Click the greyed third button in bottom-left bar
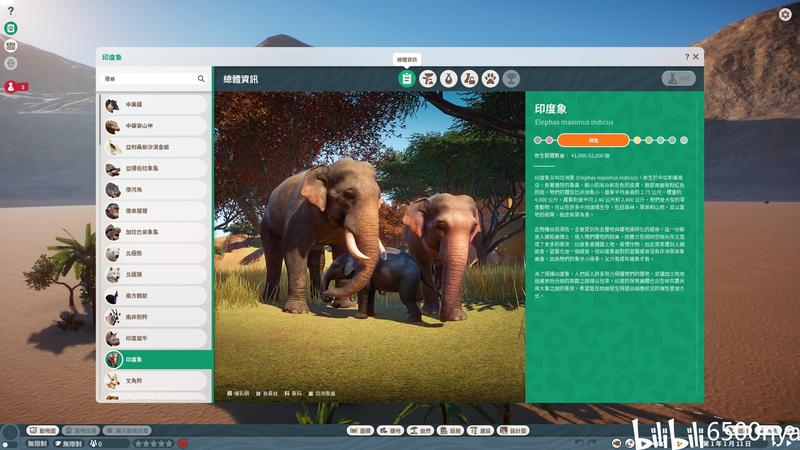The height and width of the screenshot is (450, 800). click(x=127, y=431)
